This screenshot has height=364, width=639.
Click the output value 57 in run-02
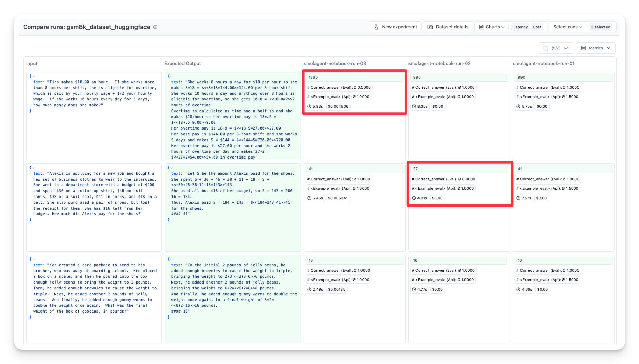(x=415, y=169)
